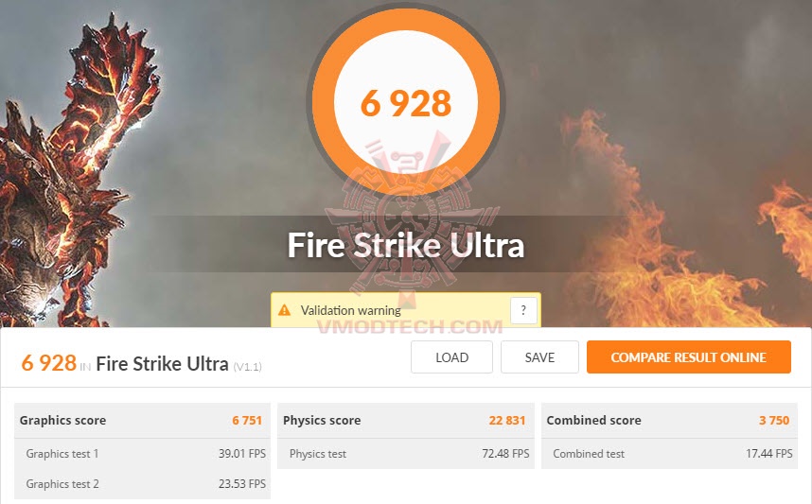Click the large orange score circle
This screenshot has height=504, width=812.
(405, 102)
